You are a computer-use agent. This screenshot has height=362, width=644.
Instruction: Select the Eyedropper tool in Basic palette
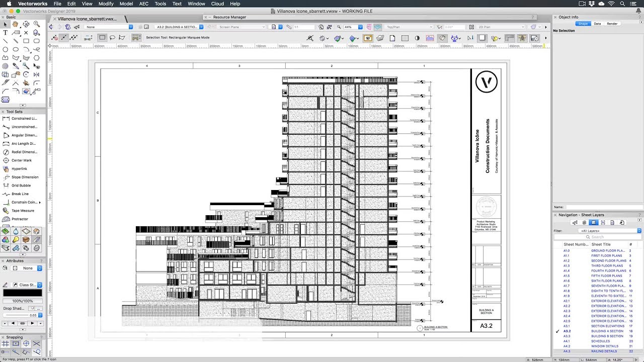click(16, 66)
